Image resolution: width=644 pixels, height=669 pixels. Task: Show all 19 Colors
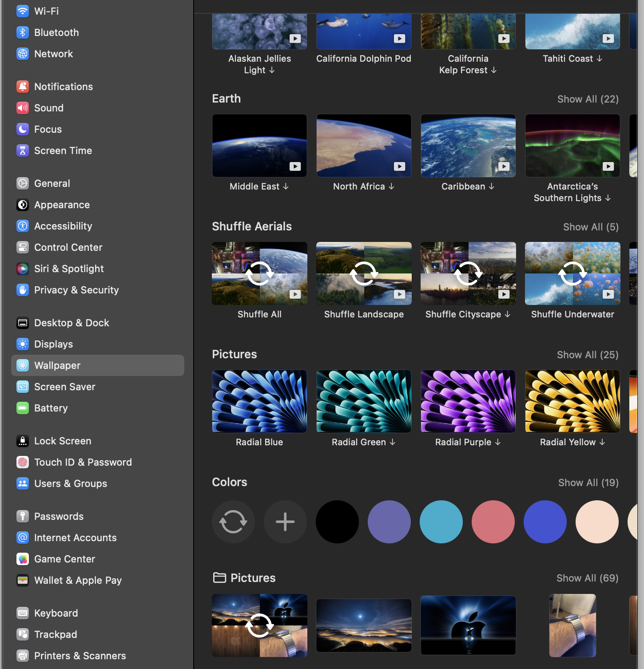[x=588, y=483]
